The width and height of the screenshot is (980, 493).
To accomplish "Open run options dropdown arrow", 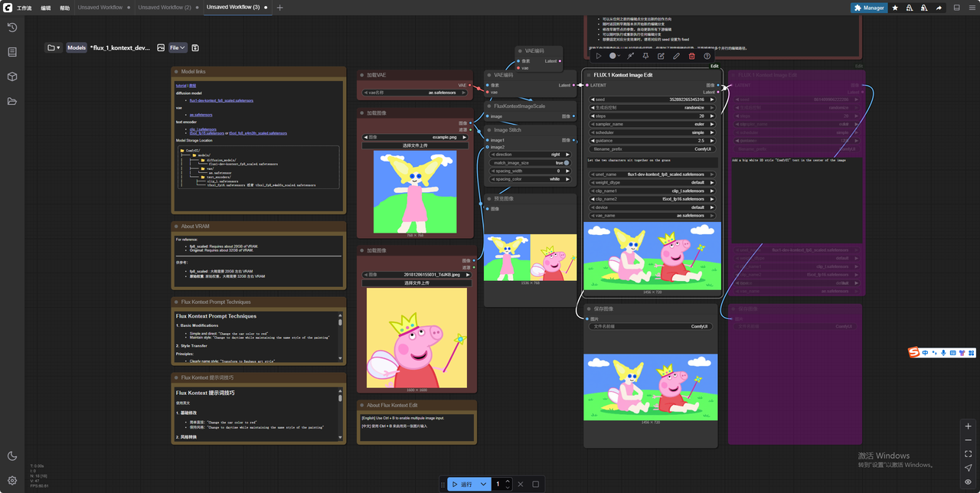I will [x=484, y=484].
